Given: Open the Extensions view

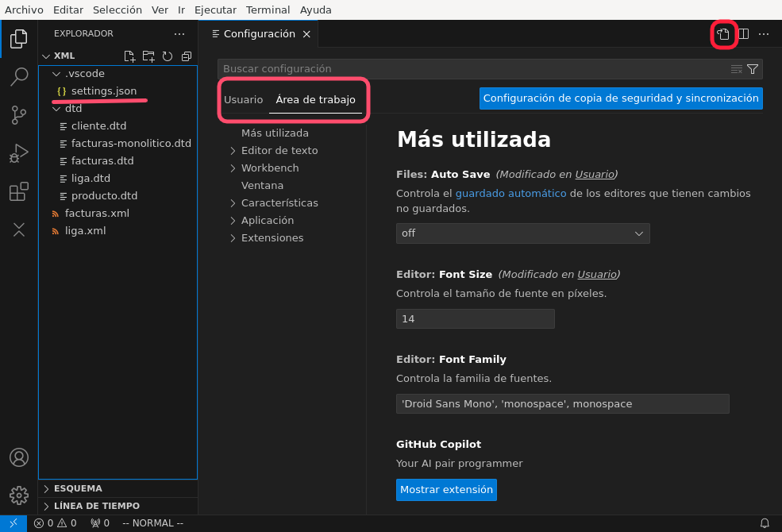Looking at the screenshot, I should pyautogui.click(x=18, y=191).
